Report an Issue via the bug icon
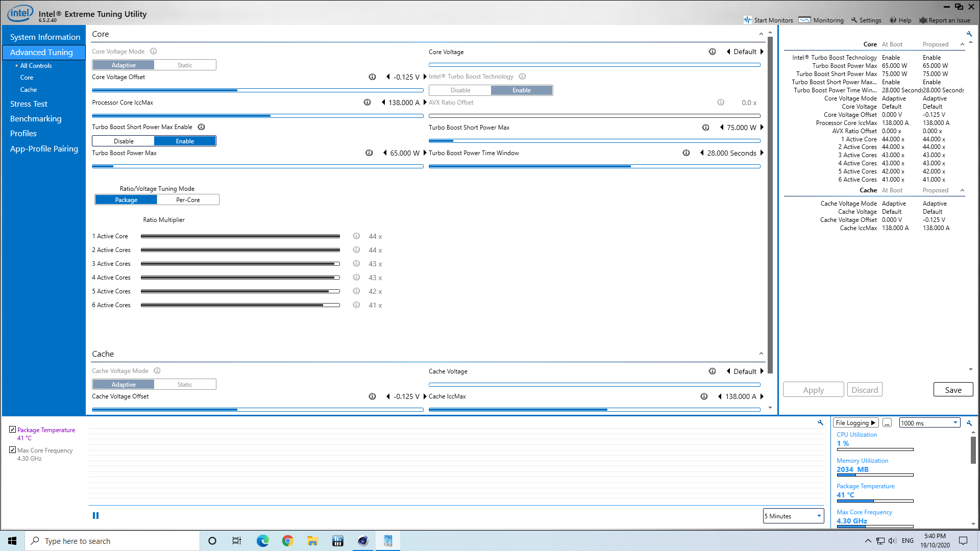Image resolution: width=980 pixels, height=551 pixels. [x=945, y=20]
